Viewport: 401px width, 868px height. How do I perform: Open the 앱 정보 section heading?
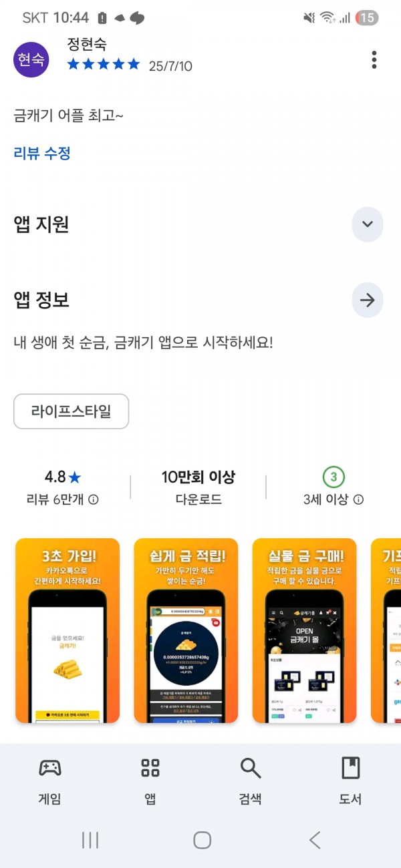point(41,300)
